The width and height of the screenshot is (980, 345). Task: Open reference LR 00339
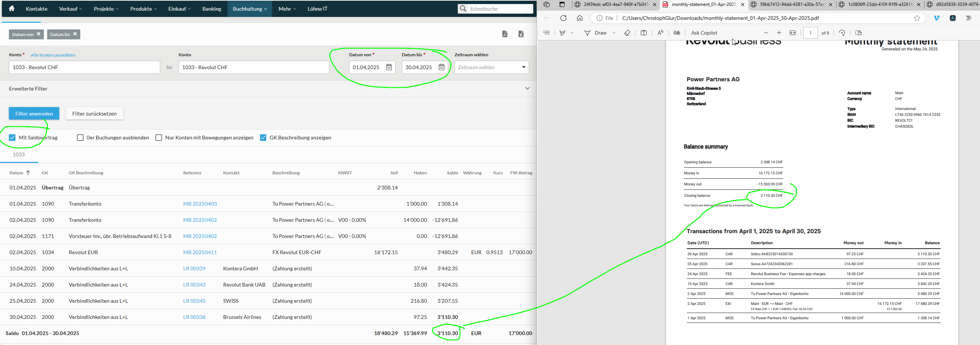[x=194, y=268]
